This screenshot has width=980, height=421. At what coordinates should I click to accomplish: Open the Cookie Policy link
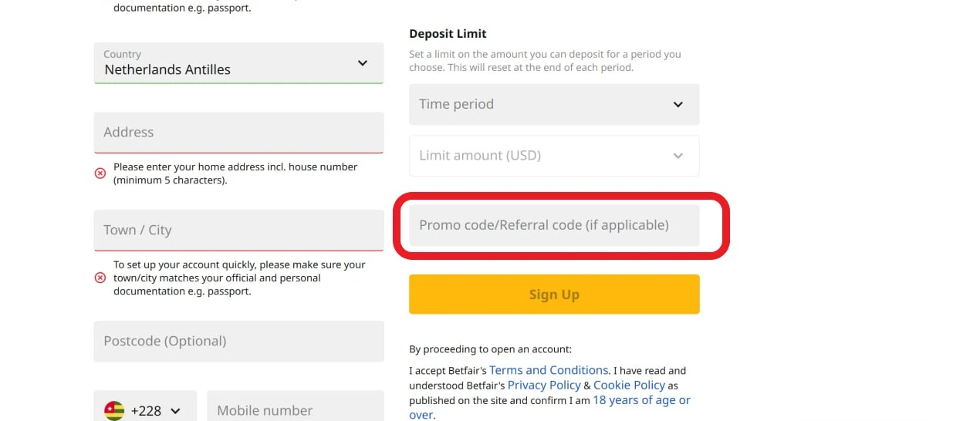tap(629, 385)
